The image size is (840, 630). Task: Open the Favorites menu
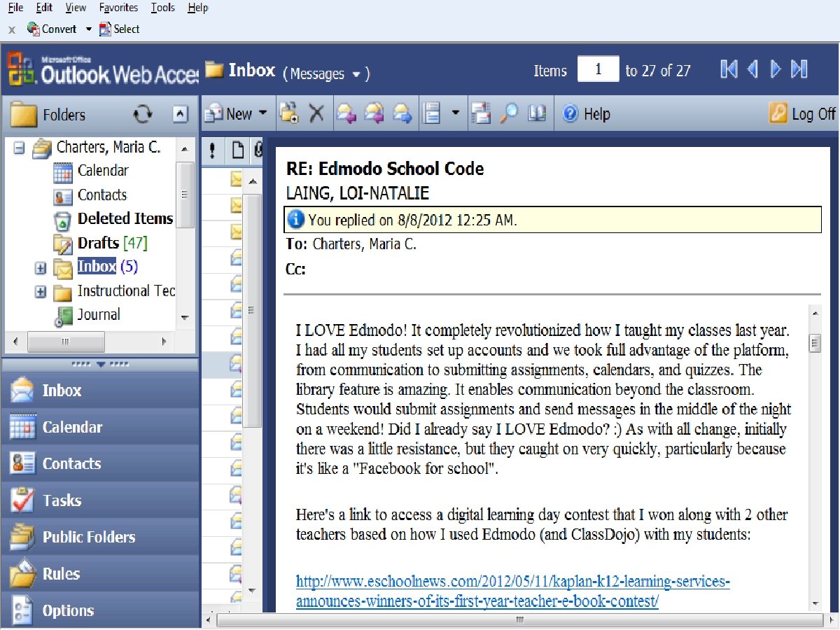118,8
